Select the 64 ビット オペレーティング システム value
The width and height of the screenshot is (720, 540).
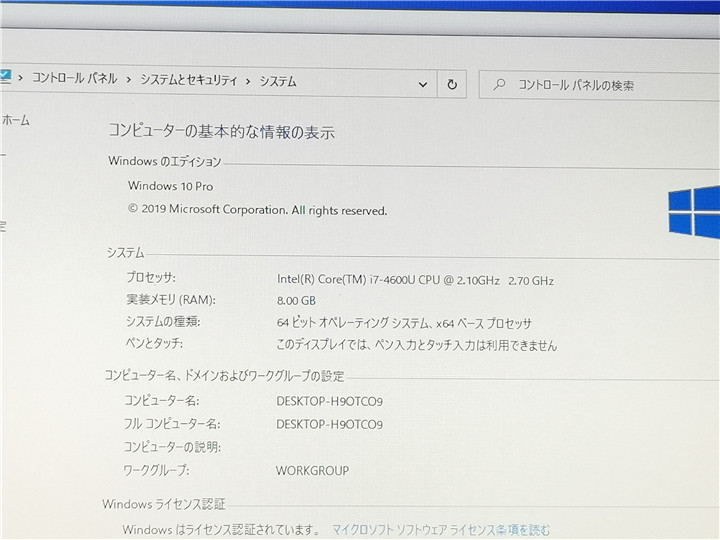404,323
